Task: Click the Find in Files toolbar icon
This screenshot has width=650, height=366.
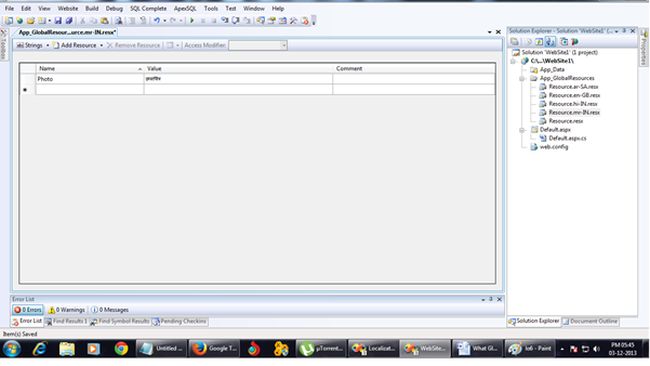Action: pyautogui.click(x=119, y=20)
